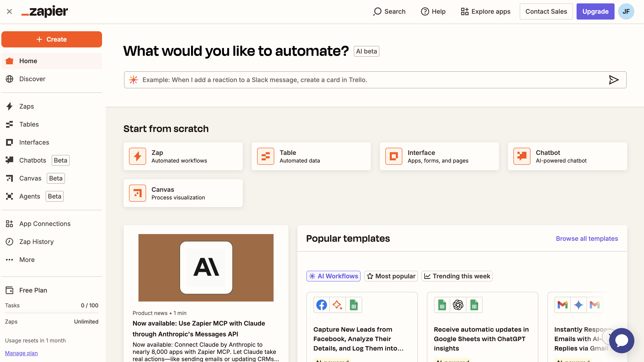Select the AI Workflows filter
644x362 pixels.
333,276
